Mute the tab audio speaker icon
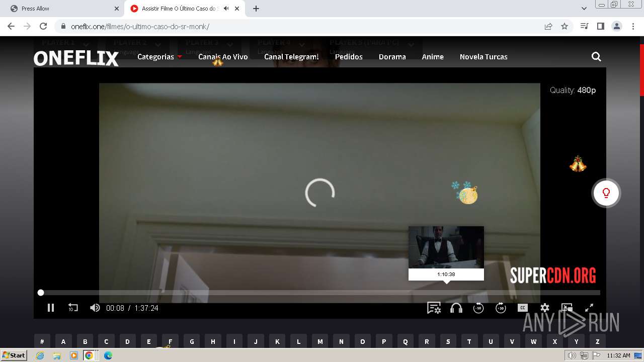The image size is (644, 362). click(226, 9)
